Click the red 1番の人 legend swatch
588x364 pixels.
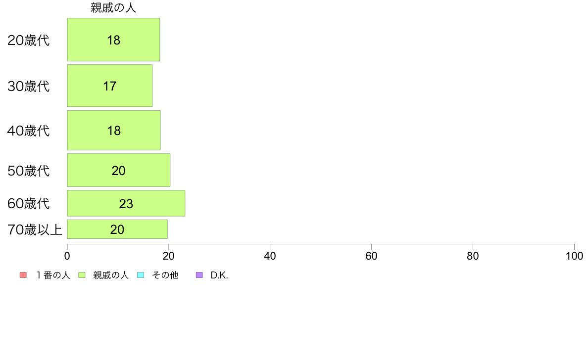(x=23, y=275)
